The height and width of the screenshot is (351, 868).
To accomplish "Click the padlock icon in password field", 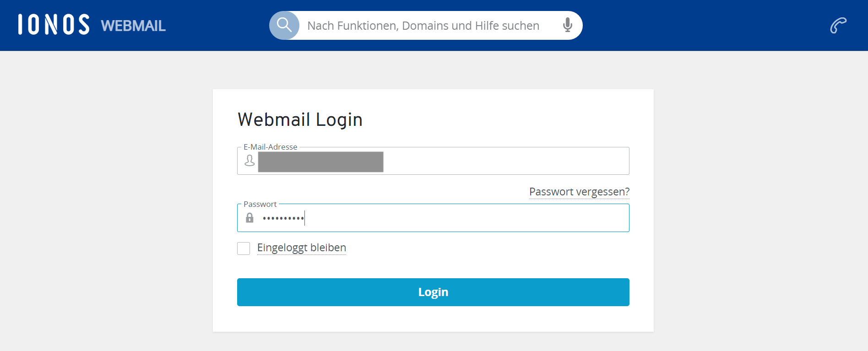I will [250, 218].
